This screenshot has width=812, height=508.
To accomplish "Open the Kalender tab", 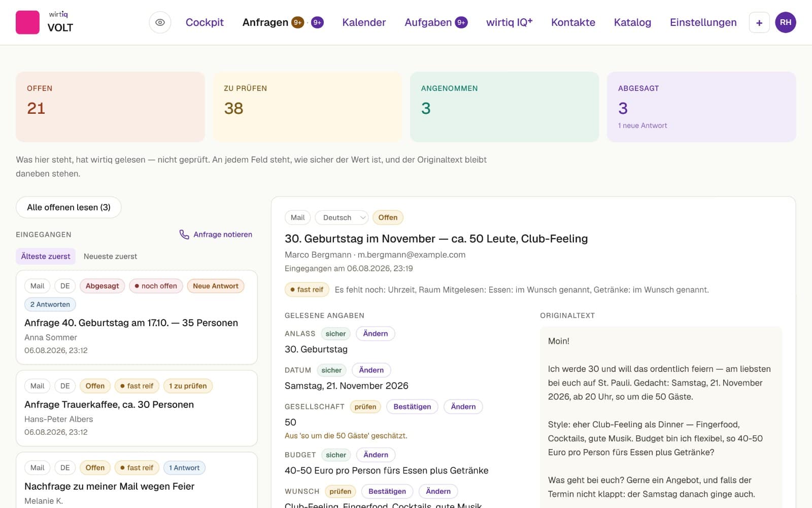I will (x=364, y=22).
